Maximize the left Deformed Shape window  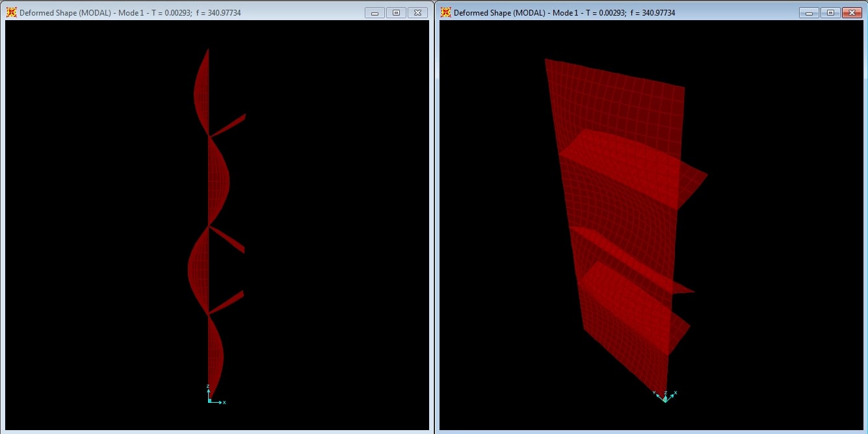(396, 12)
